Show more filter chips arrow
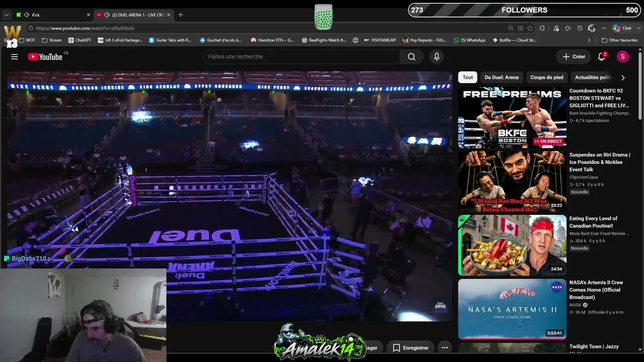Viewport: 644px width, 362px height. (623, 77)
